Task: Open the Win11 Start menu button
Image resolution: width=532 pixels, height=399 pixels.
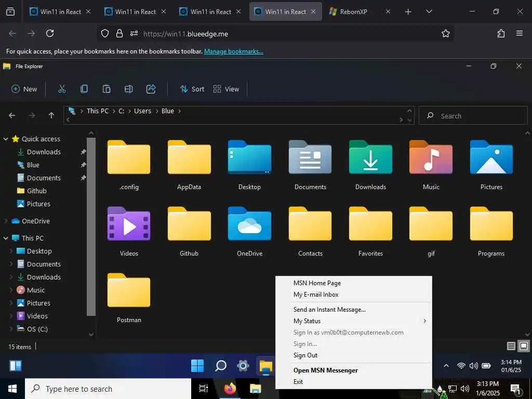Action: [197, 366]
